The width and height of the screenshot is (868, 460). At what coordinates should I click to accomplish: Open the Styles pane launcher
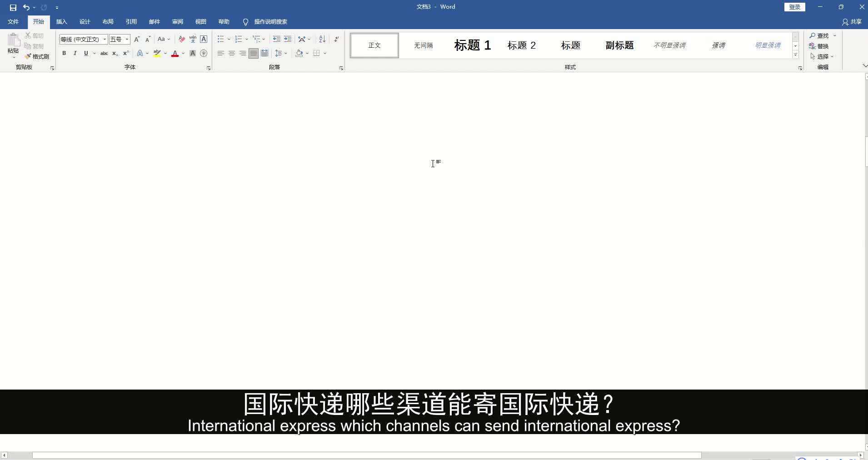click(800, 68)
